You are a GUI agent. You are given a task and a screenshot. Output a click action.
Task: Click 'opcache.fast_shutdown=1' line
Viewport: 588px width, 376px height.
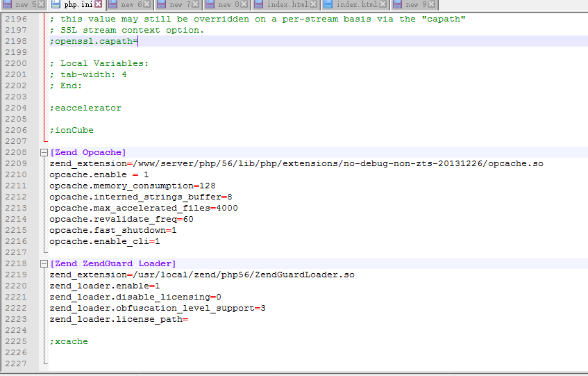pyautogui.click(x=113, y=231)
